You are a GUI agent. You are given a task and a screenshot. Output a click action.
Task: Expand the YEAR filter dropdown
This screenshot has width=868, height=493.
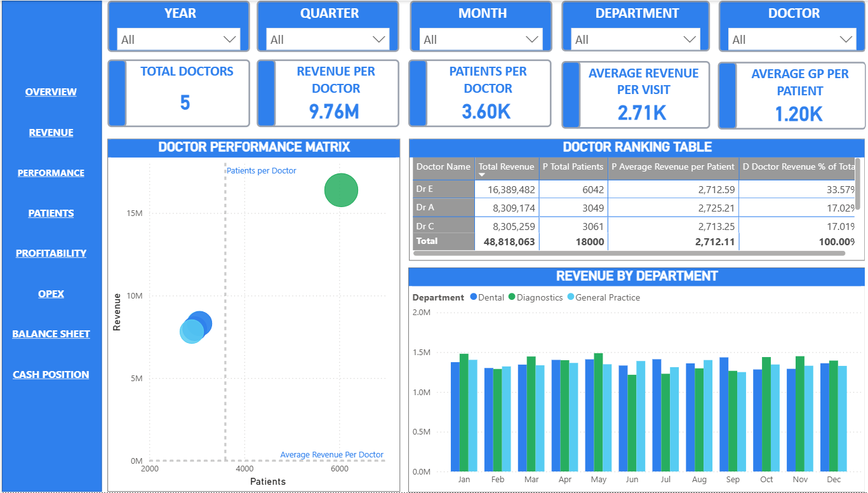click(x=178, y=39)
